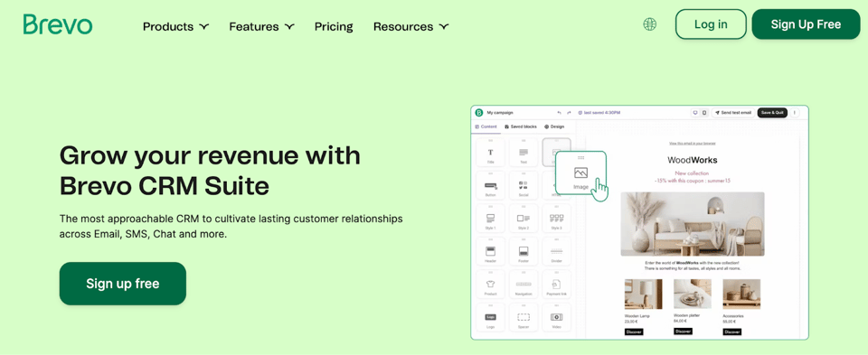The height and width of the screenshot is (355, 868).
Task: Click the hero Sign up free button
Action: point(123,284)
